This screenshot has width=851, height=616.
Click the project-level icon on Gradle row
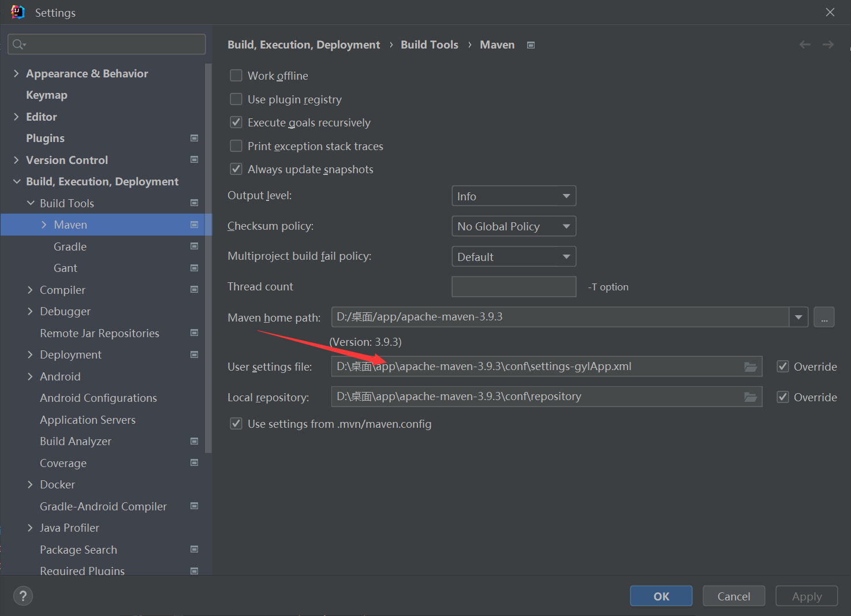click(195, 246)
